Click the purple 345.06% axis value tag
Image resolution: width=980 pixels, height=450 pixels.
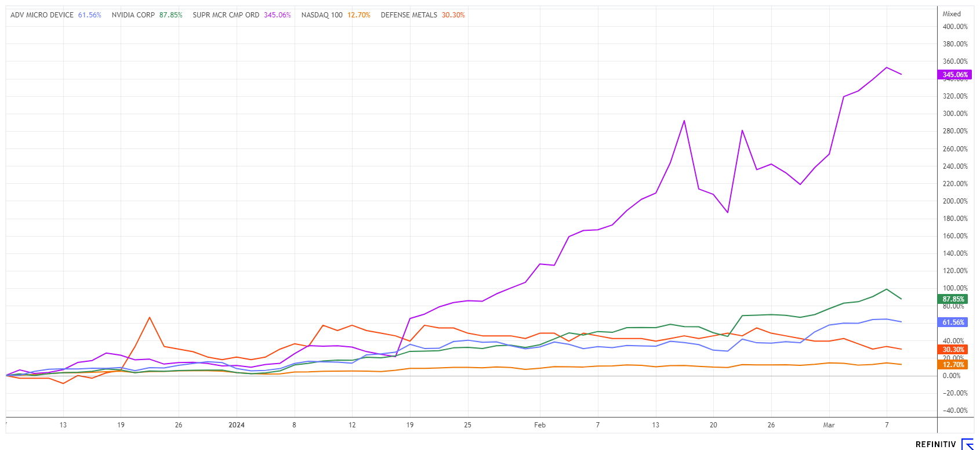(x=954, y=75)
